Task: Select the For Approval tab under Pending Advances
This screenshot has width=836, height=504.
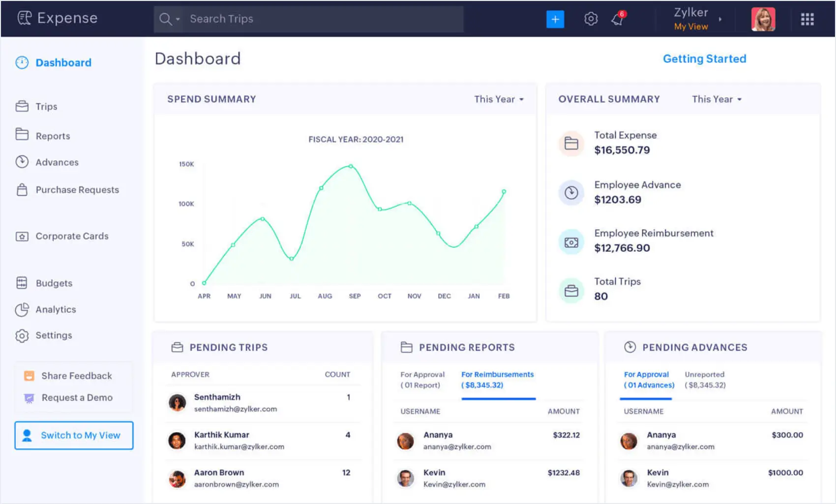Action: point(647,374)
